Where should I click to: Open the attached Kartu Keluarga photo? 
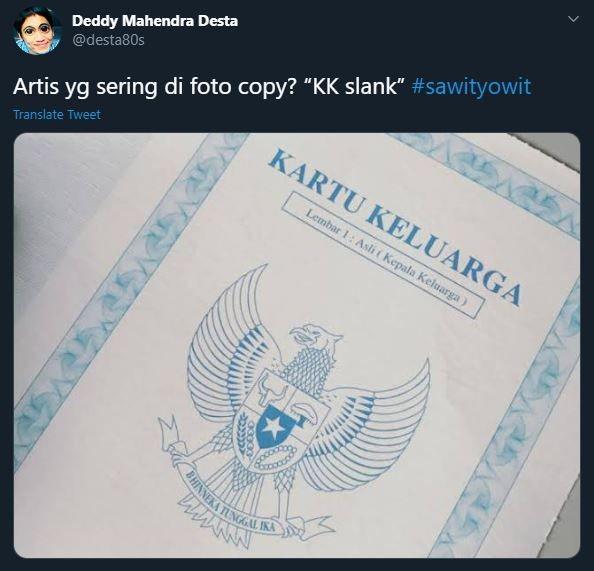pos(297,345)
